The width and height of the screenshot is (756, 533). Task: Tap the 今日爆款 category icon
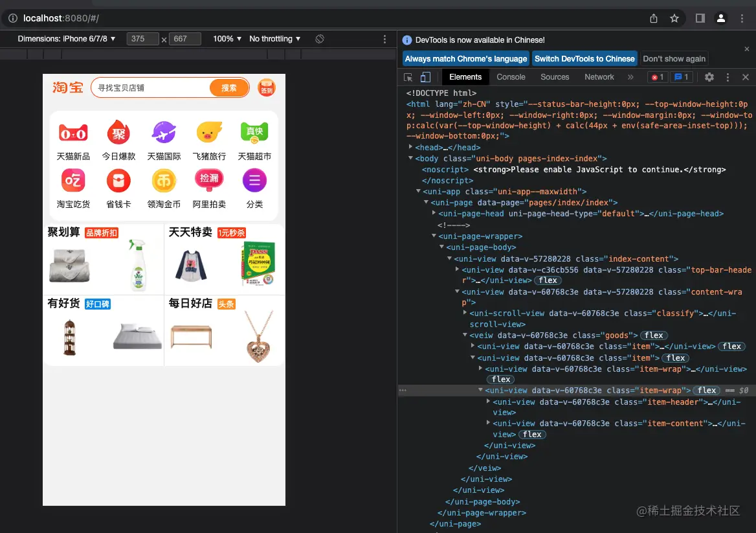(118, 133)
